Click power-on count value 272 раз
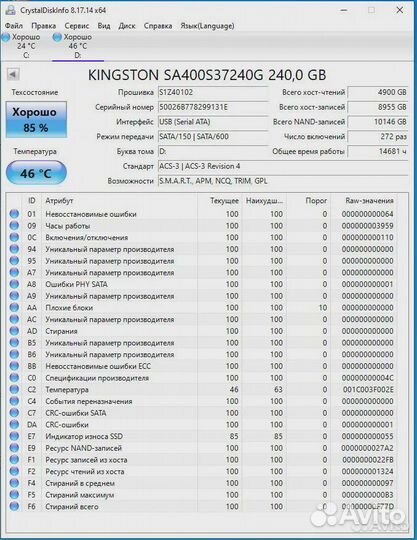This screenshot has height=540, width=417. pyautogui.click(x=378, y=137)
